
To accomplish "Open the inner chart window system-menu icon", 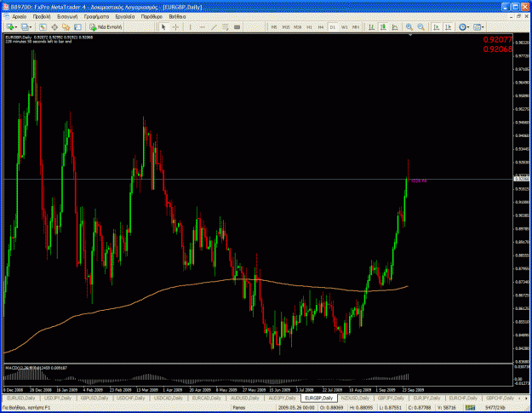I will (x=7, y=17).
